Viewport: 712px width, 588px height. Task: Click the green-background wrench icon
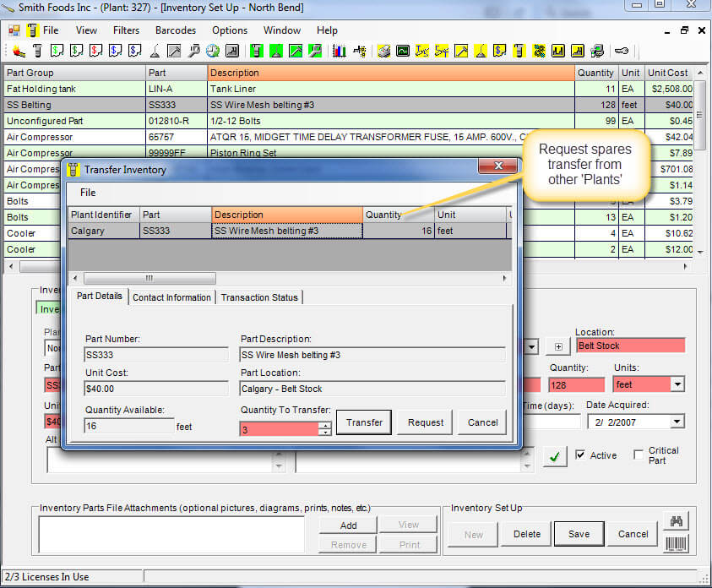(315, 51)
